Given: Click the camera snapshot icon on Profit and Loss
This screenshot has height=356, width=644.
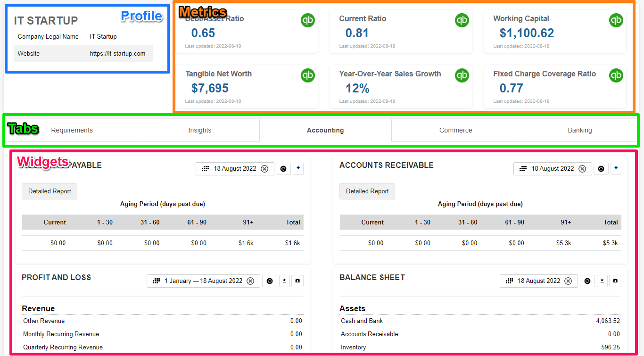Looking at the screenshot, I should coord(297,281).
